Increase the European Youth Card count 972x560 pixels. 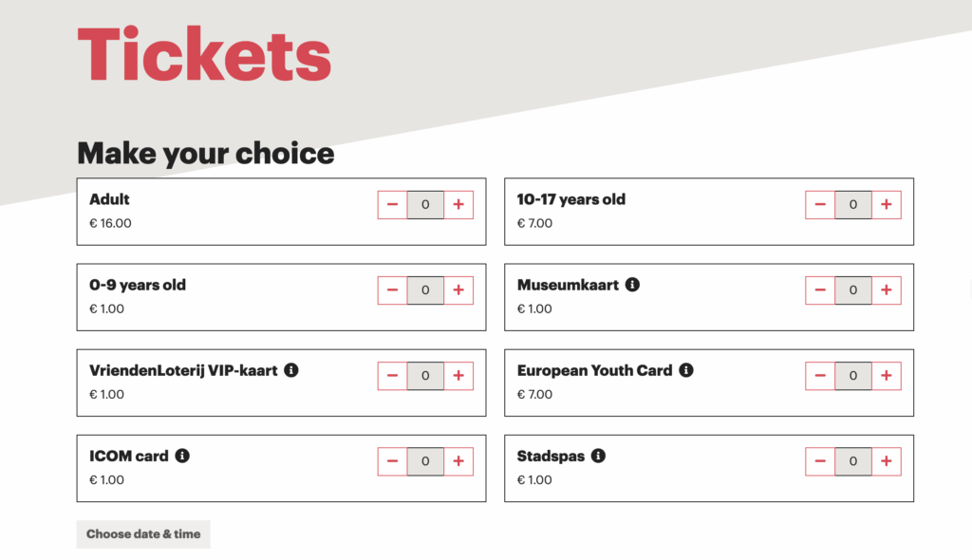(x=887, y=375)
